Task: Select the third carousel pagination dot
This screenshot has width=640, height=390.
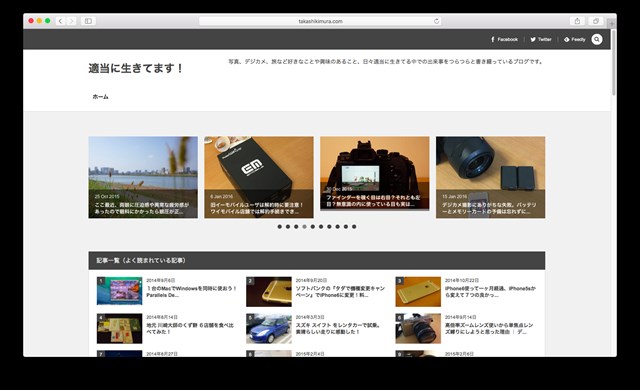Action: click(x=296, y=226)
